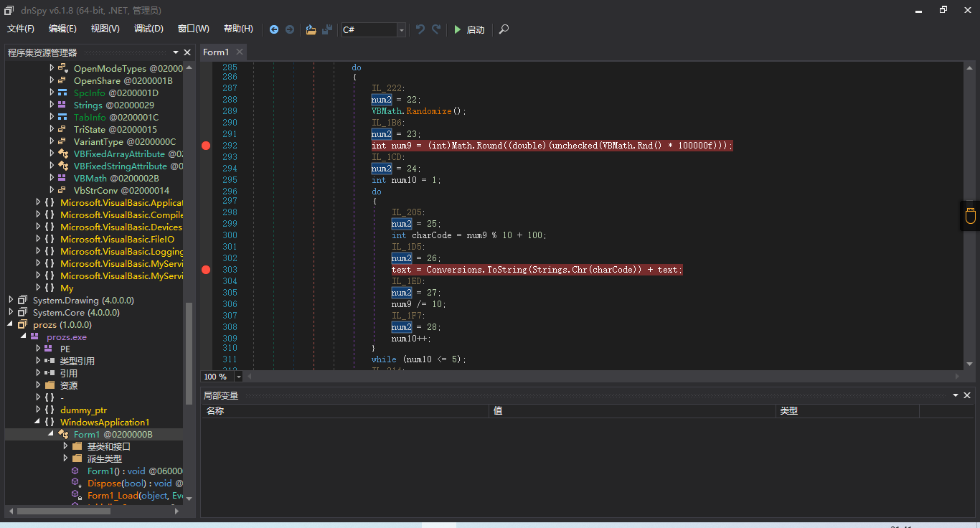
Task: Open the 帮助(H) menu
Action: point(238,29)
